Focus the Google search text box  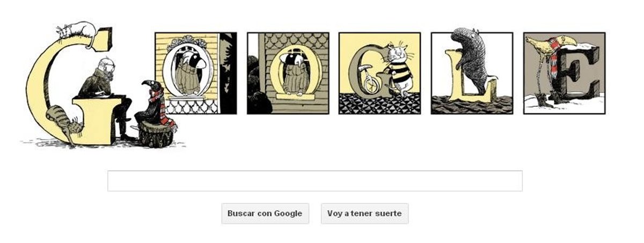(315, 181)
